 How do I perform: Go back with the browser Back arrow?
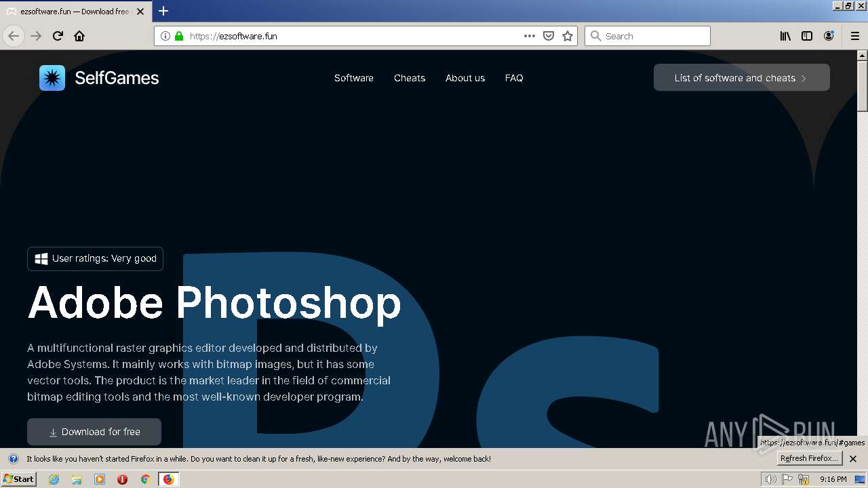[14, 36]
